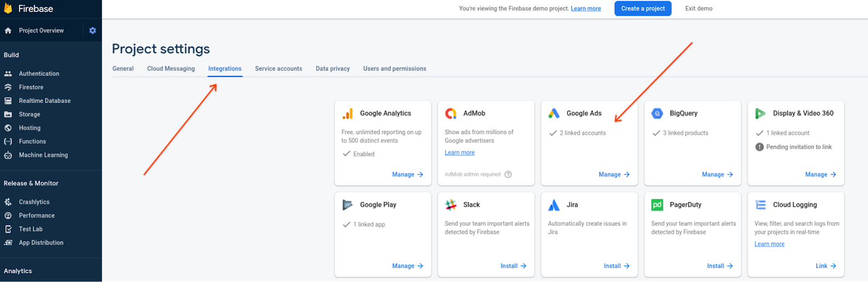Click the Create a project button
The image size is (868, 282).
pos(643,9)
